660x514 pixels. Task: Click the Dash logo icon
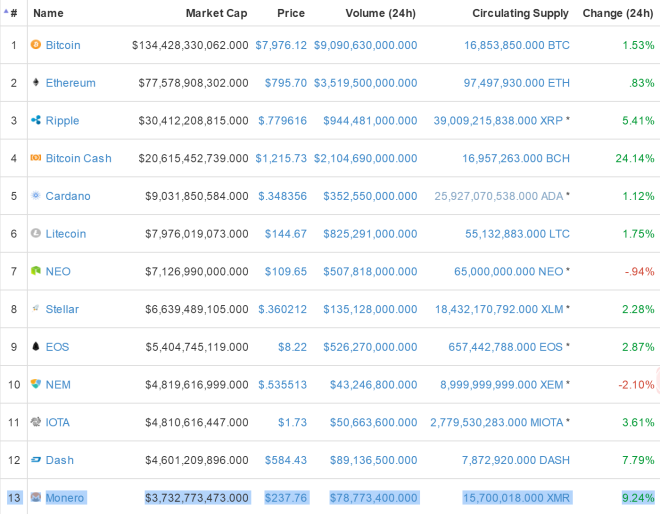tap(36, 460)
